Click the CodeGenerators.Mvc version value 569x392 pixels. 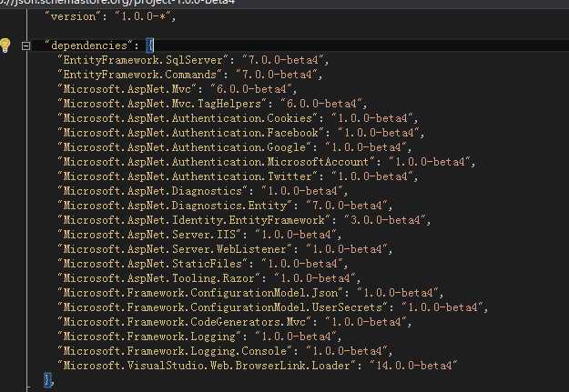click(366, 322)
